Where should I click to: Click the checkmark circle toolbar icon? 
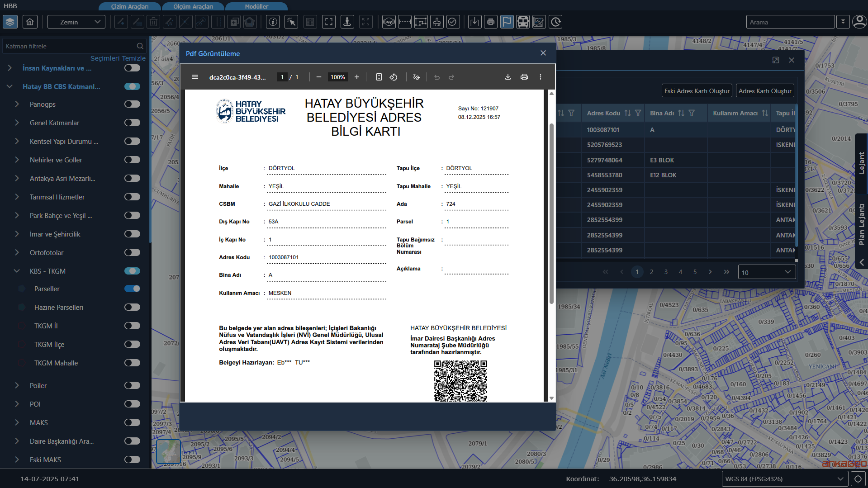(452, 22)
